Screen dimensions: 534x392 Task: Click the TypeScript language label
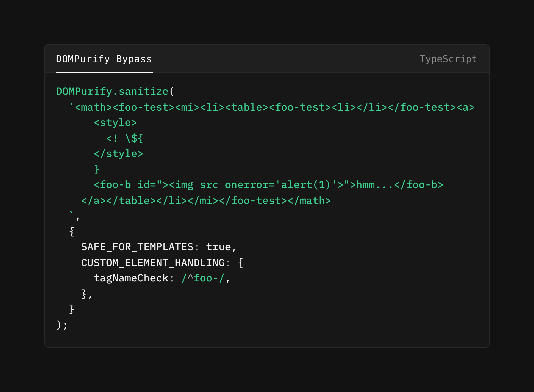coord(448,59)
